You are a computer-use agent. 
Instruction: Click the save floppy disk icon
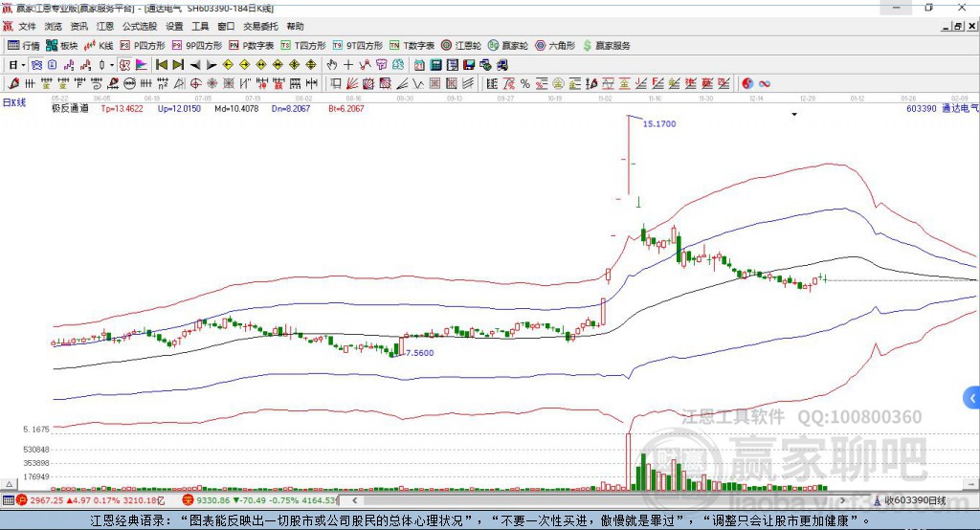pyautogui.click(x=469, y=65)
